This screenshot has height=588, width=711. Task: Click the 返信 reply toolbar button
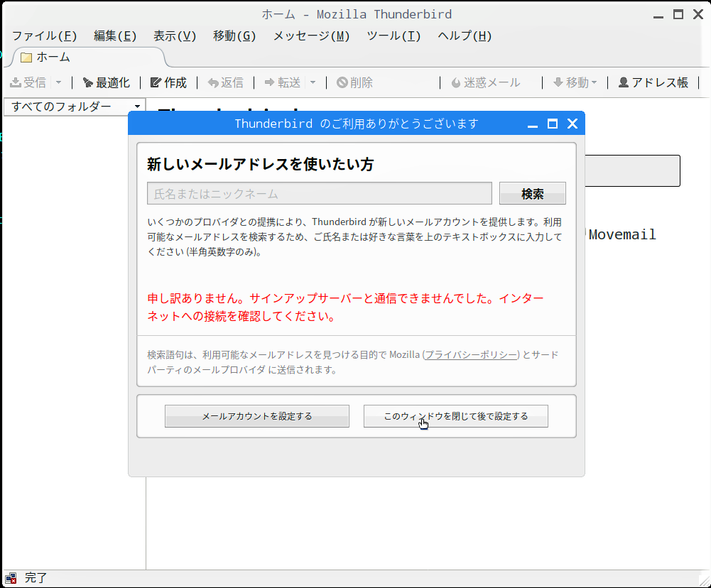click(x=225, y=82)
